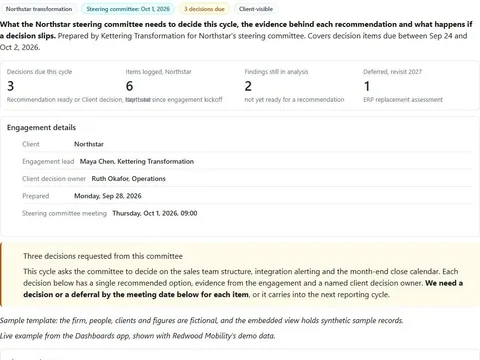Click 'Ruth Okafor, Operations' value
Viewport: 480px width, 360px height.
[x=128, y=179]
